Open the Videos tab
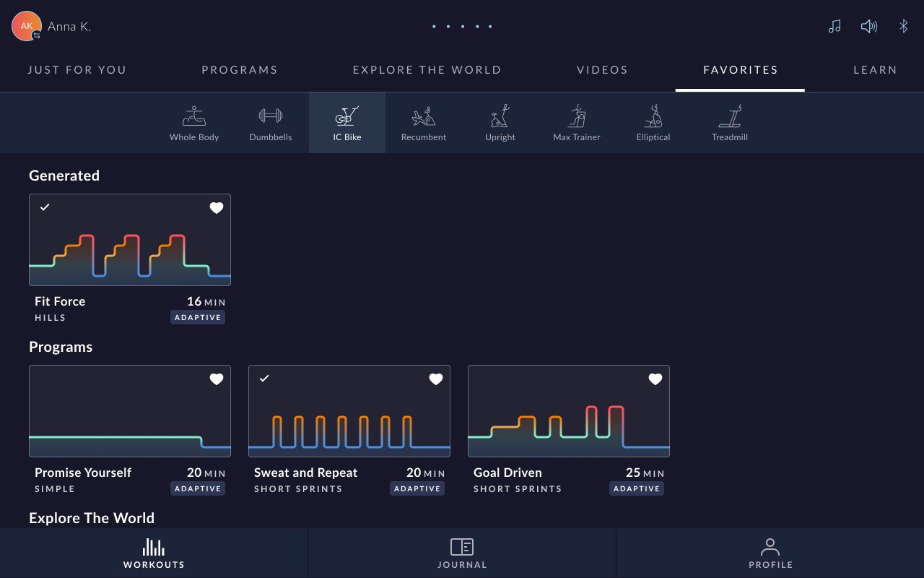Image resolution: width=924 pixels, height=578 pixels. pos(603,70)
